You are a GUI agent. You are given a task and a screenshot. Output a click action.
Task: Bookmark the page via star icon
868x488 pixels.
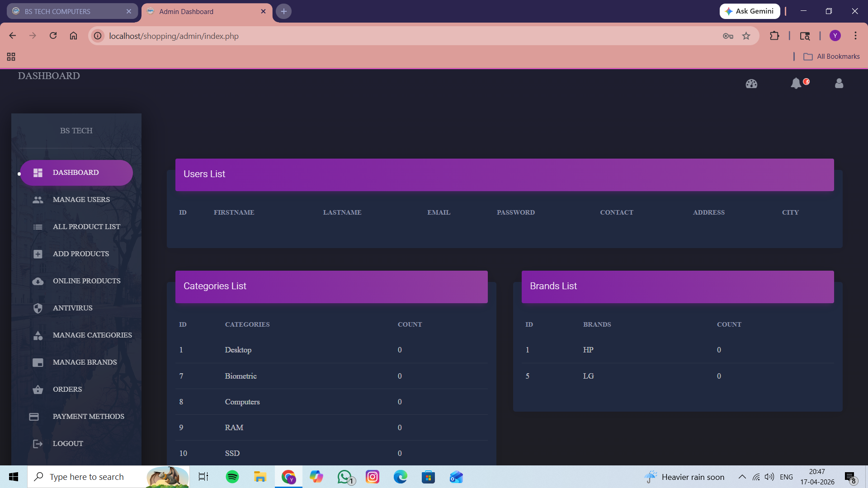pyautogui.click(x=746, y=36)
